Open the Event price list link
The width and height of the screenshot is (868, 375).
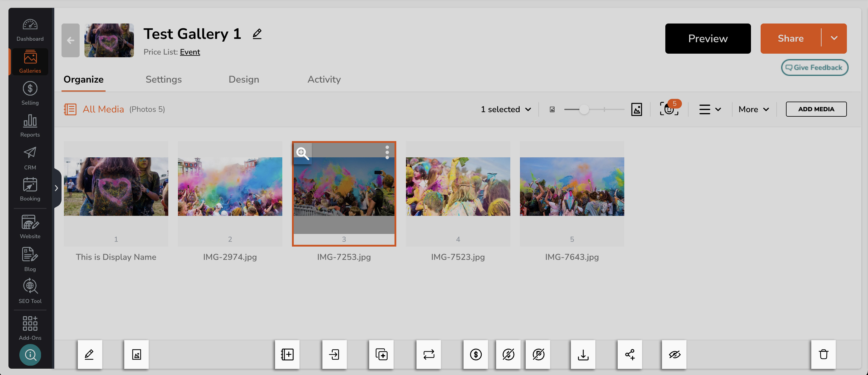coord(190,52)
